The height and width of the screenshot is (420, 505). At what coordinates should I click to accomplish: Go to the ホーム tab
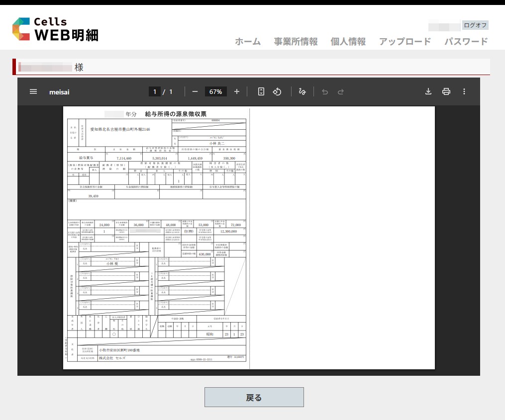pos(248,41)
